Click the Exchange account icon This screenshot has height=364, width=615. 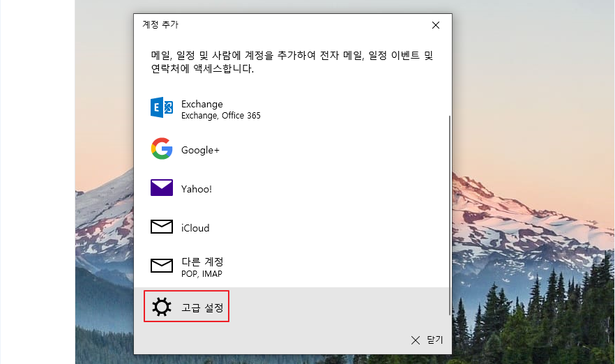click(162, 107)
